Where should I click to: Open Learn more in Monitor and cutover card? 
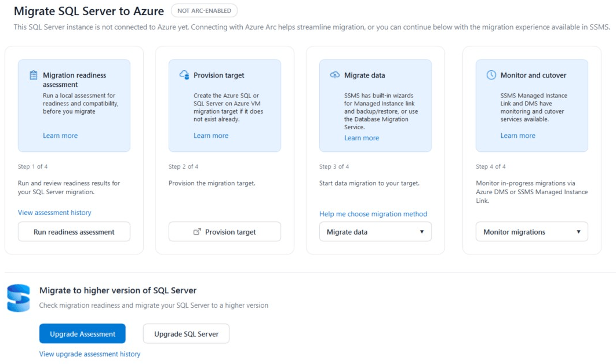click(x=518, y=136)
